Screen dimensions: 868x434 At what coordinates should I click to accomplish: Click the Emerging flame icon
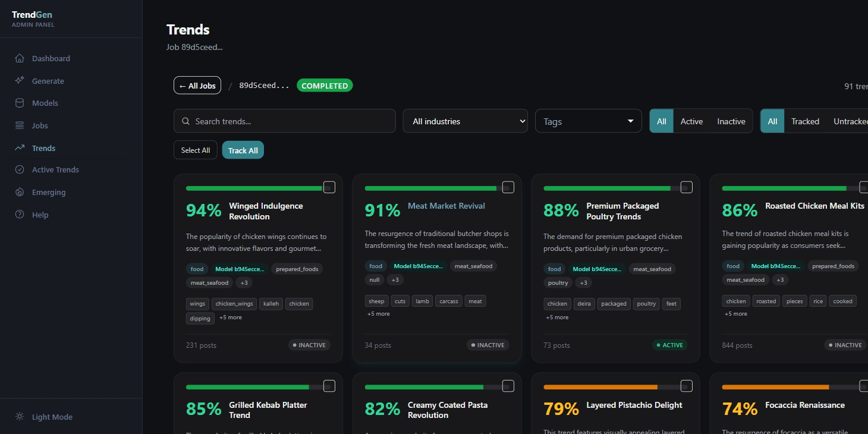[20, 192]
